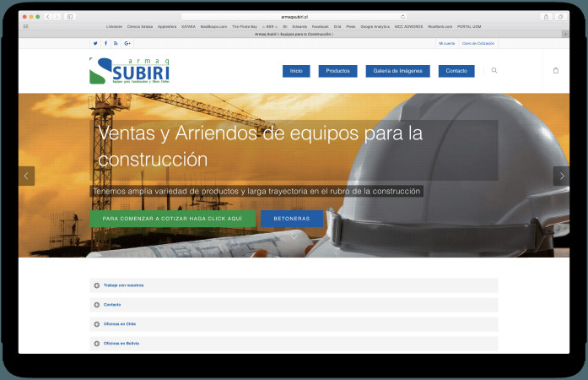Viewport: 588px width, 380px height.
Task: Open the Top Sites grid icon
Action: [x=26, y=26]
